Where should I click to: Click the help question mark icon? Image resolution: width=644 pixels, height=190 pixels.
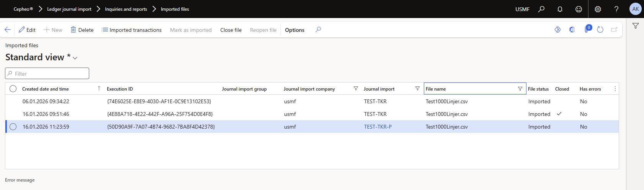pyautogui.click(x=616, y=9)
